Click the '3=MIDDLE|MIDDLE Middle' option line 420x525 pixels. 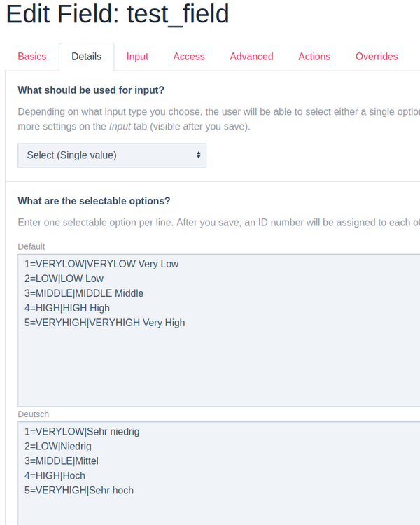[84, 293]
